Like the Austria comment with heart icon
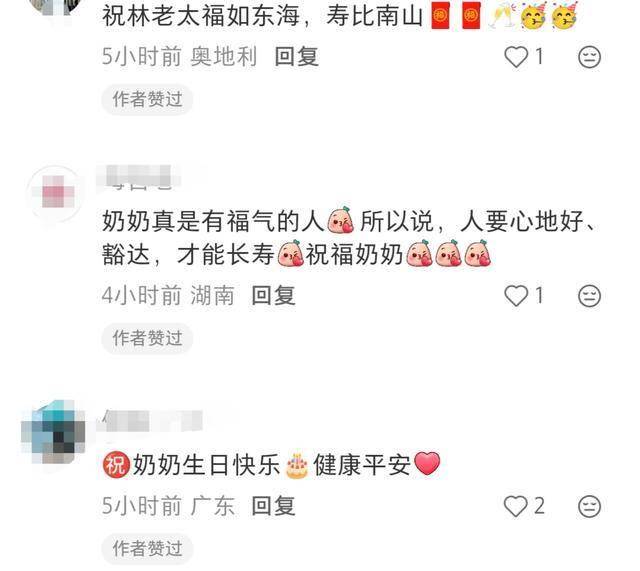Image resolution: width=640 pixels, height=571 pixels. tap(516, 57)
